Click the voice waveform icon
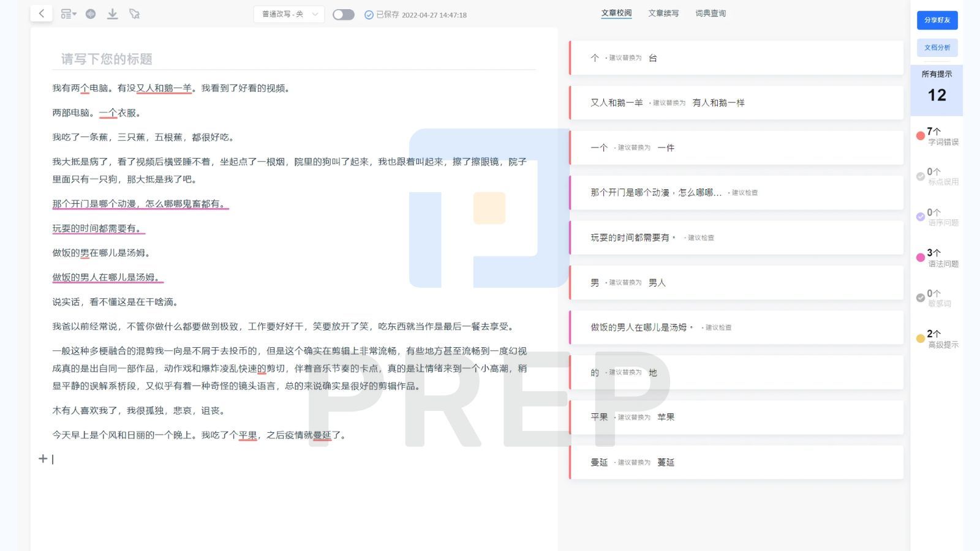Image resolution: width=980 pixels, height=551 pixels. click(x=91, y=13)
